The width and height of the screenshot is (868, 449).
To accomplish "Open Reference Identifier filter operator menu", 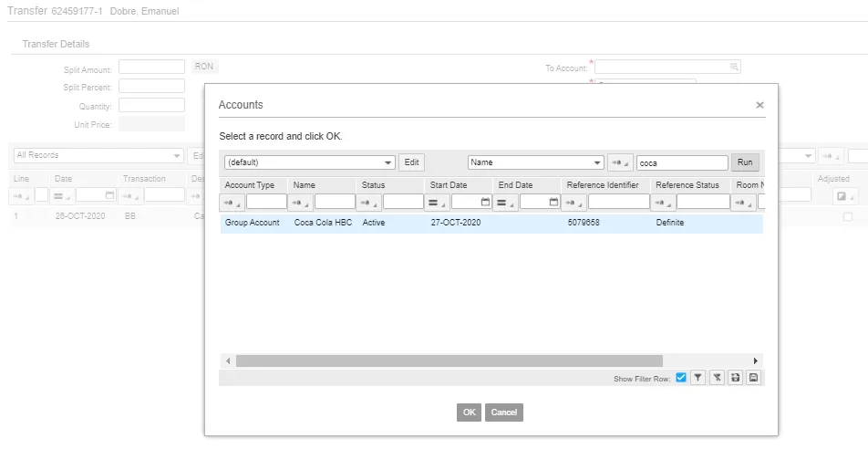I will [x=574, y=203].
